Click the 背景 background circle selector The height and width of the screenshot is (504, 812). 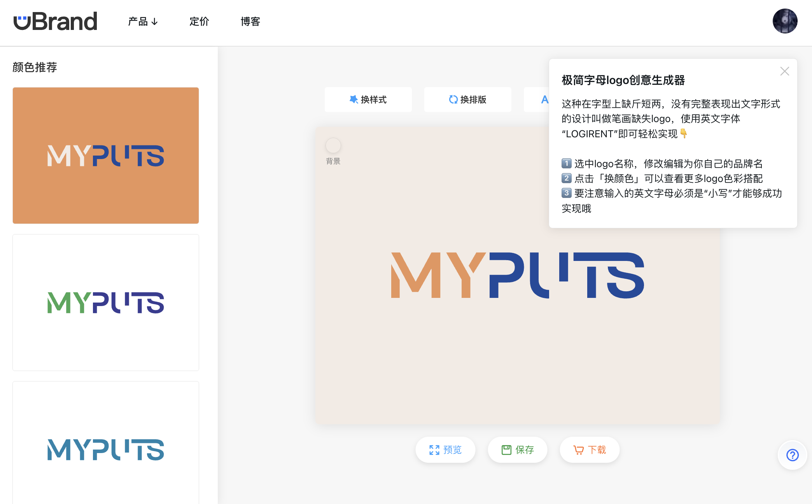tap(333, 145)
